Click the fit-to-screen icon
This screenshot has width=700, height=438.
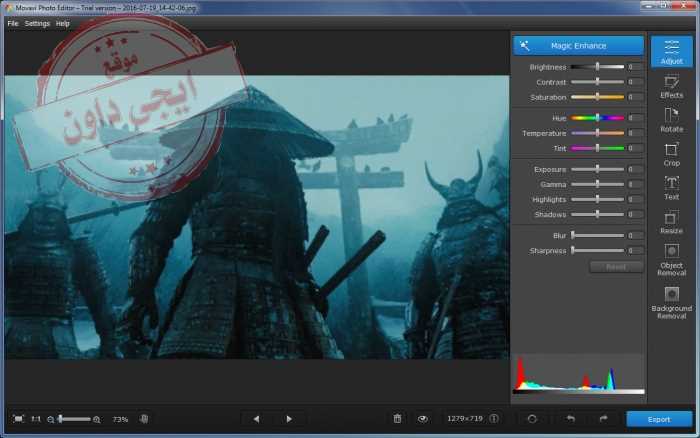18,419
